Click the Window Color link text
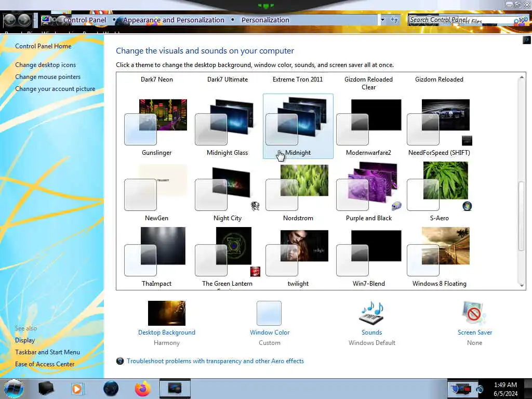The width and height of the screenshot is (532, 399). [270, 332]
